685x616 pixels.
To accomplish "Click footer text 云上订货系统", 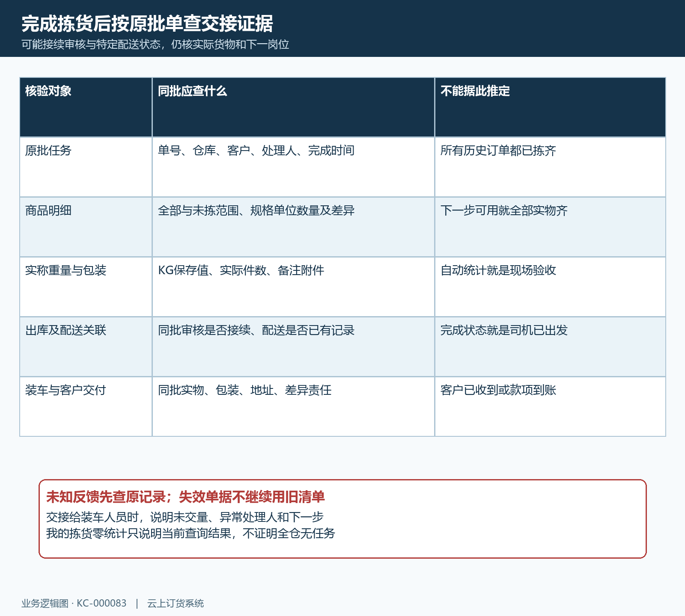I will point(176,603).
